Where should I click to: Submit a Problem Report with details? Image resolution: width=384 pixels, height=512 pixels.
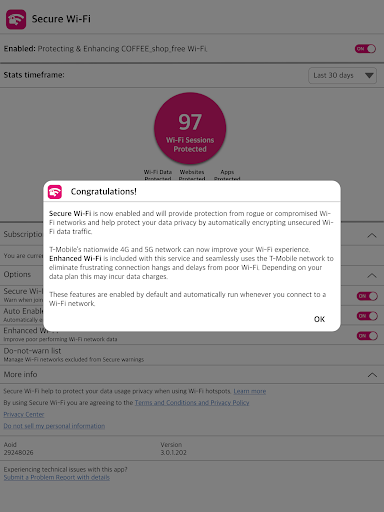pos(57,477)
